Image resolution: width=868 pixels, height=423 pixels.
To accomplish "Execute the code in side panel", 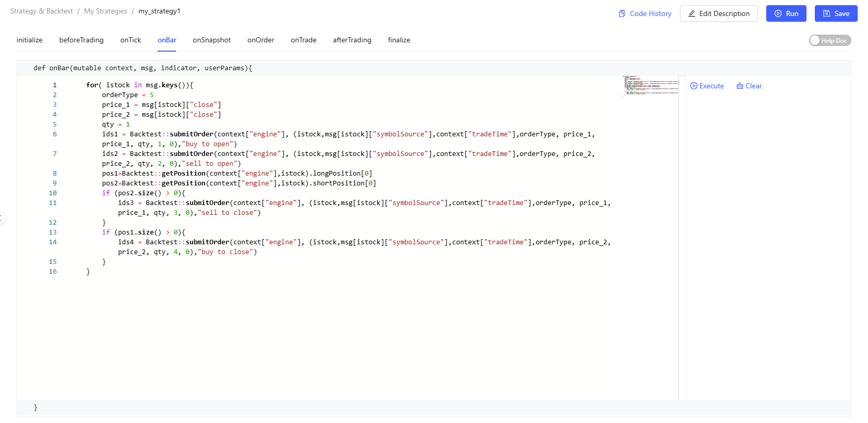I will 707,86.
